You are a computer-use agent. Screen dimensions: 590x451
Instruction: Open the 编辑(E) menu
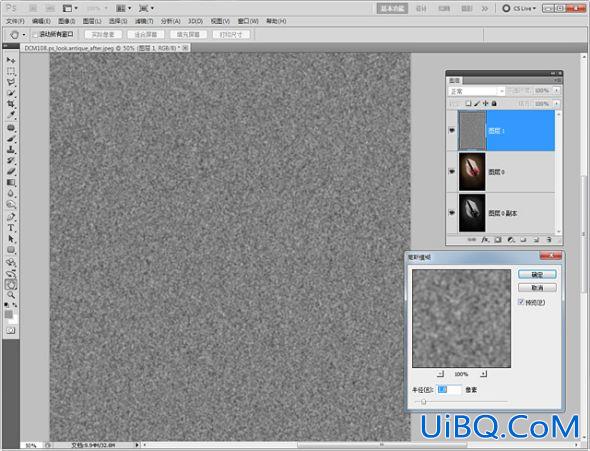[x=41, y=21]
